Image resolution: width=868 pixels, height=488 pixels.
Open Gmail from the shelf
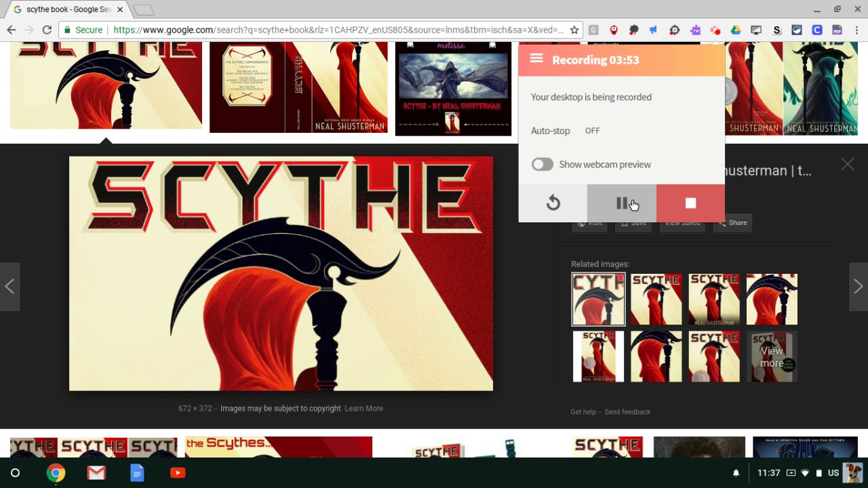click(x=96, y=472)
